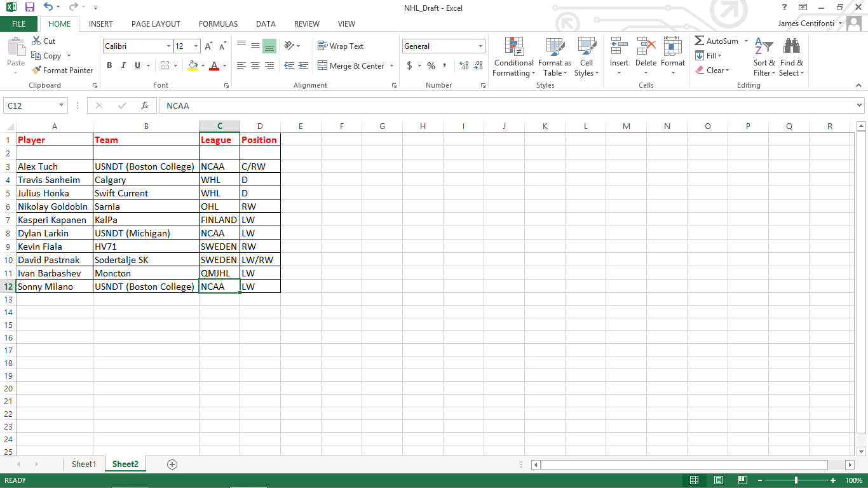
Task: Insert cells using the Insert icon
Action: [619, 46]
